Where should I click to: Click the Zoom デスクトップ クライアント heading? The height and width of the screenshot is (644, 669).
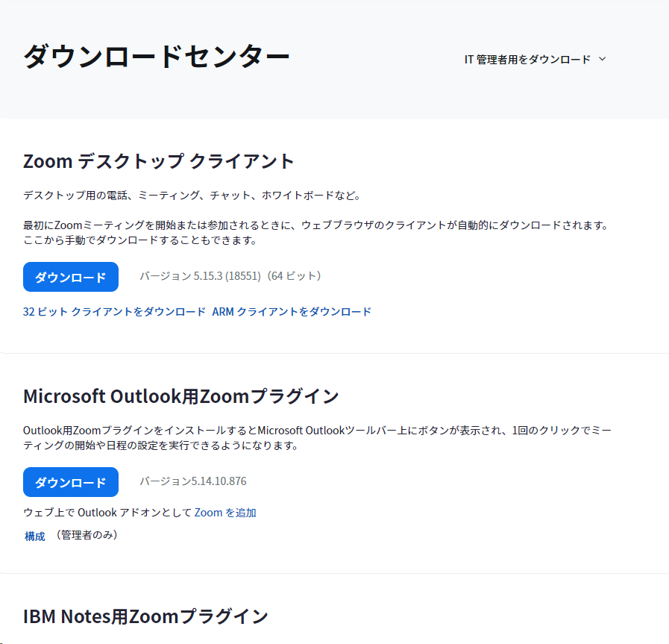[x=159, y=161]
